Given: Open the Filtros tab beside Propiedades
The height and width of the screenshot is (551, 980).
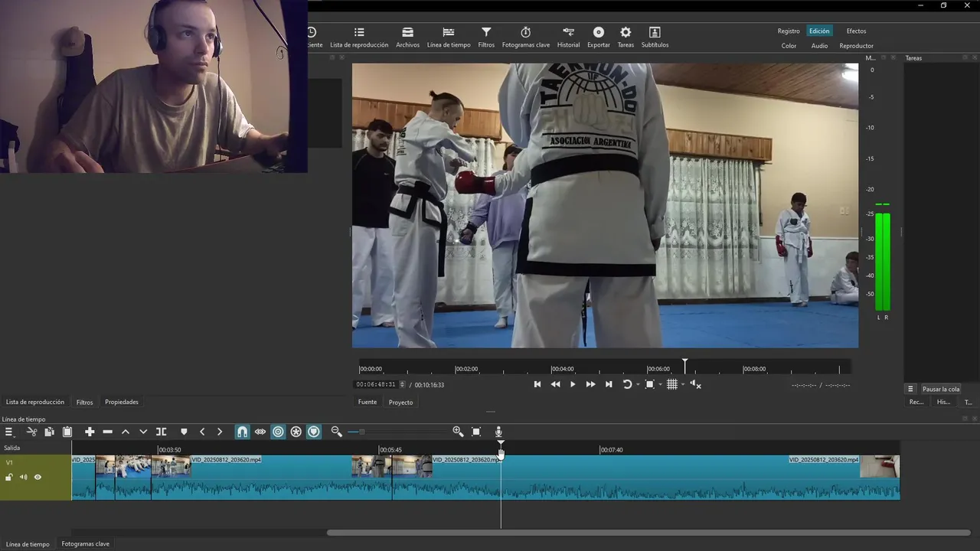Looking at the screenshot, I should click(84, 402).
